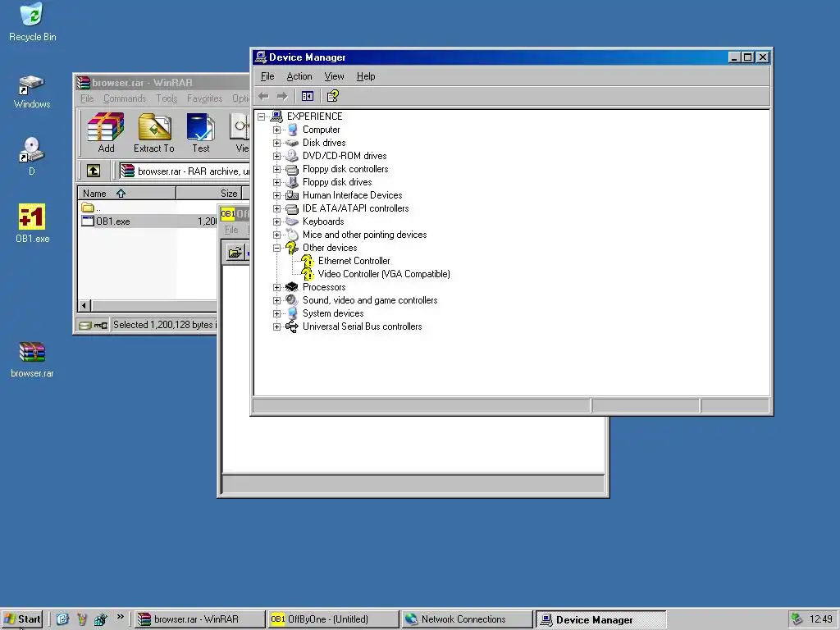Screen dimensions: 840x630
Task: Open the Tools menu in WinRAR
Action: [167, 98]
